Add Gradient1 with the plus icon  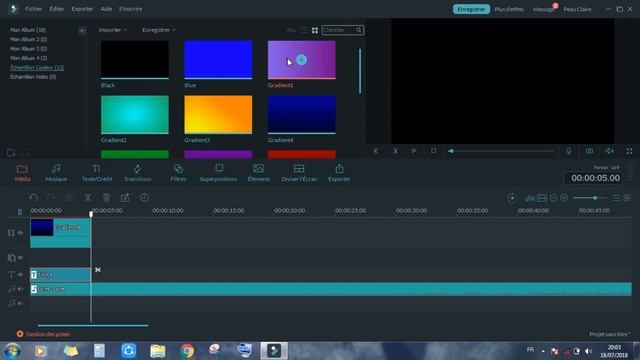click(301, 60)
